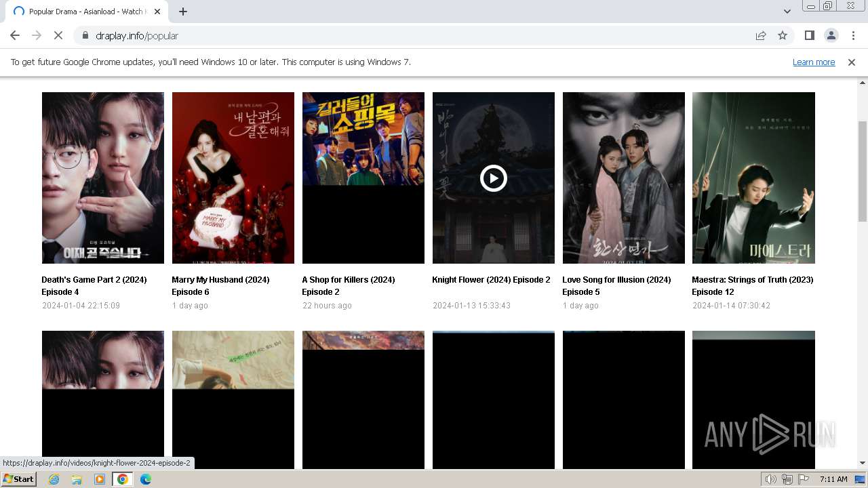Image resolution: width=868 pixels, height=488 pixels.
Task: Open the Windows Start menu
Action: pyautogui.click(x=19, y=479)
